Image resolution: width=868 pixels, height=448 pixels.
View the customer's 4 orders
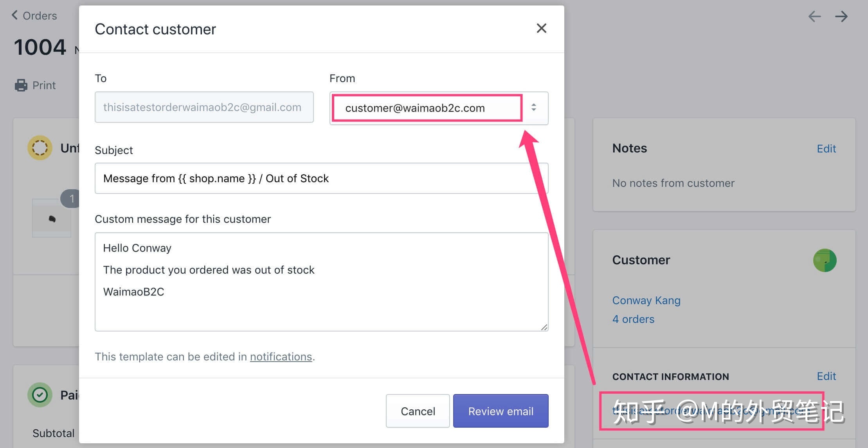633,319
